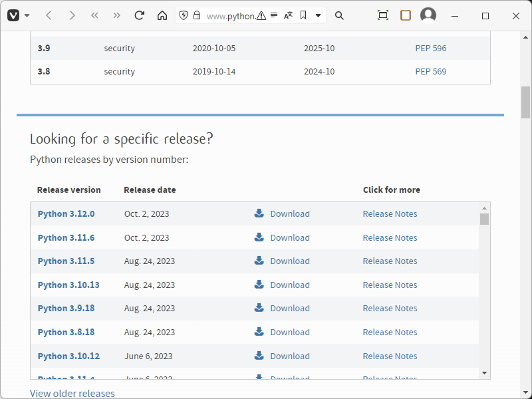Toggle the side panel icon
The height and width of the screenshot is (399, 532).
click(x=406, y=15)
